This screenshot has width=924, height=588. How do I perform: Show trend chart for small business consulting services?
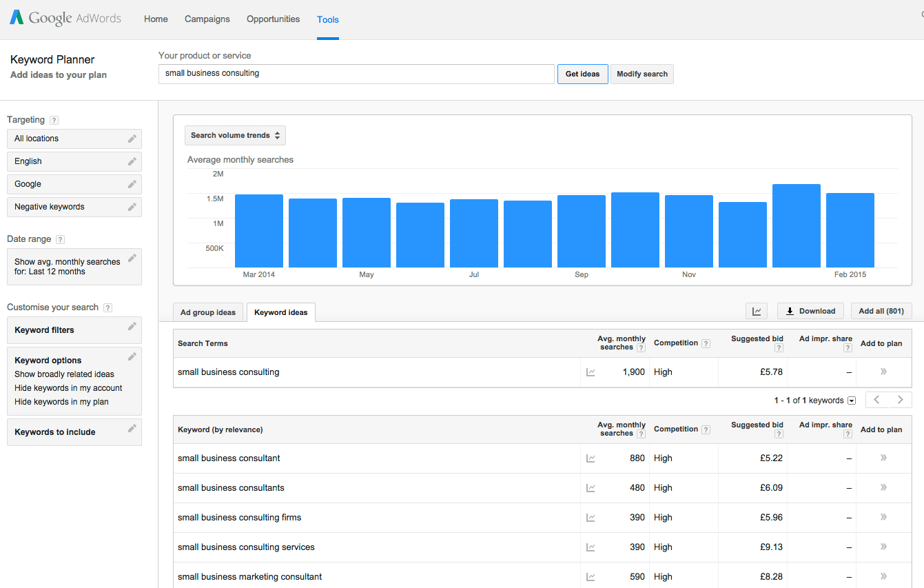[x=591, y=547]
